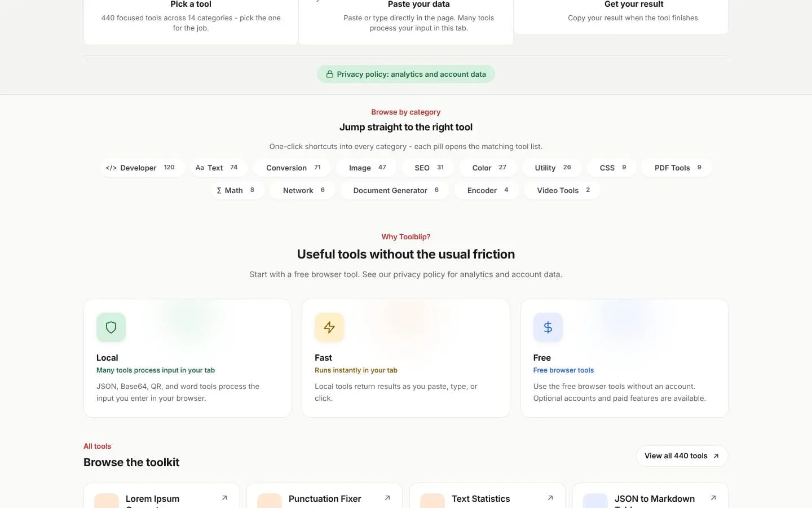812x508 pixels.
Task: Click the "Browse by category" label
Action: tap(406, 112)
